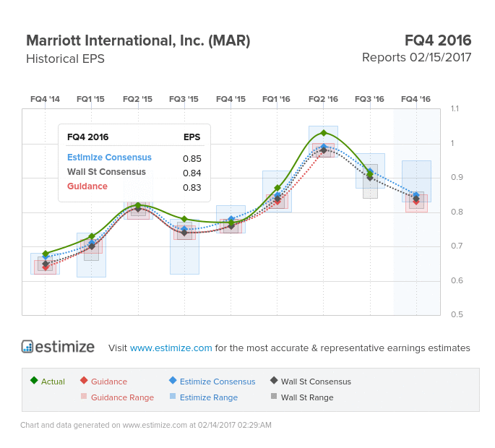Image resolution: width=495 pixels, height=448 pixels.
Task: Click the Marriott International, Inc. (MAR) title
Action: click(138, 40)
